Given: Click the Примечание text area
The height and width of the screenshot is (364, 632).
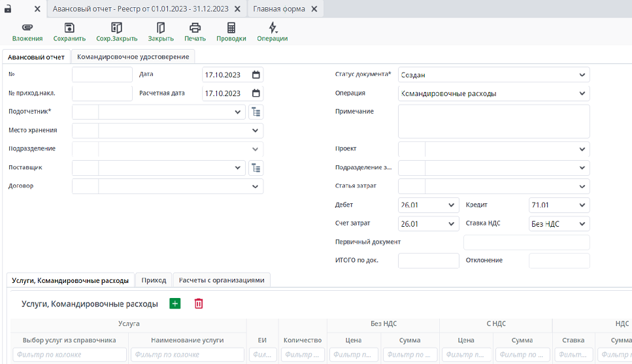Looking at the screenshot, I should point(493,122).
